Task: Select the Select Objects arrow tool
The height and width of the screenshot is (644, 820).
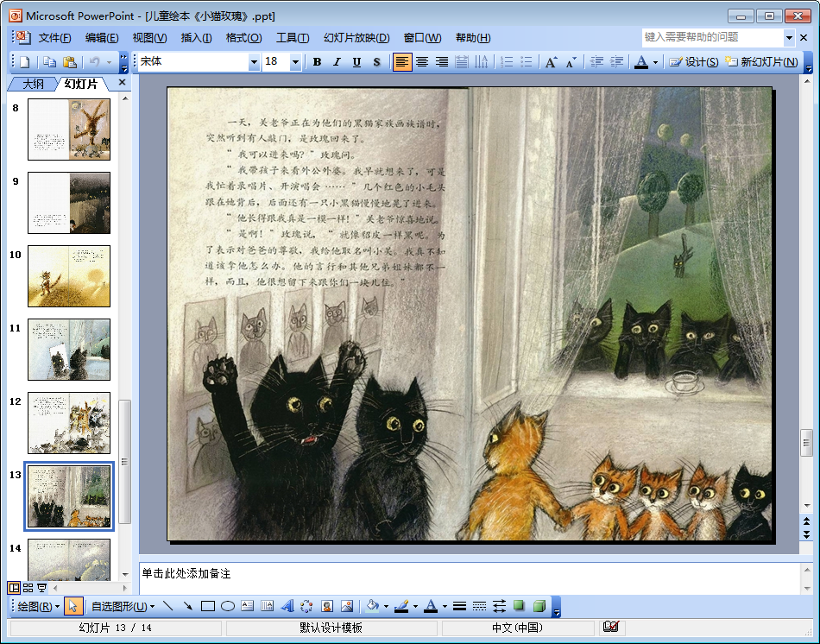Action: click(x=73, y=606)
